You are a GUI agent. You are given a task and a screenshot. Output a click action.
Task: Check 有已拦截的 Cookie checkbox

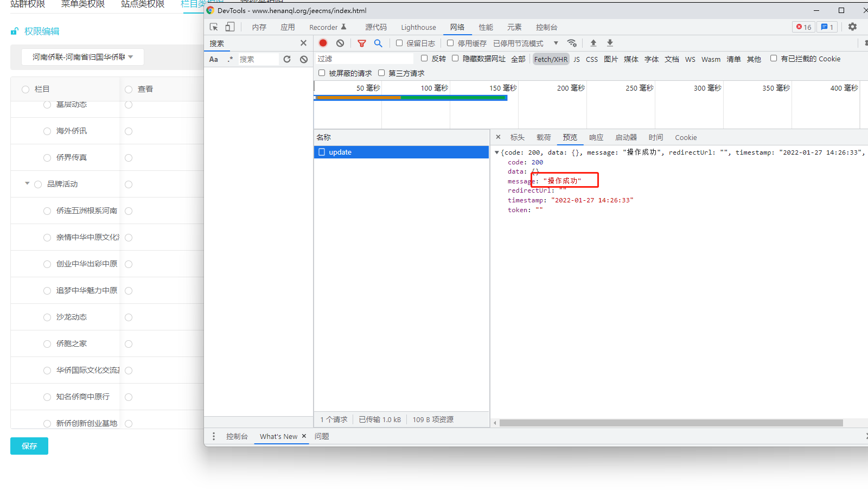click(x=774, y=58)
